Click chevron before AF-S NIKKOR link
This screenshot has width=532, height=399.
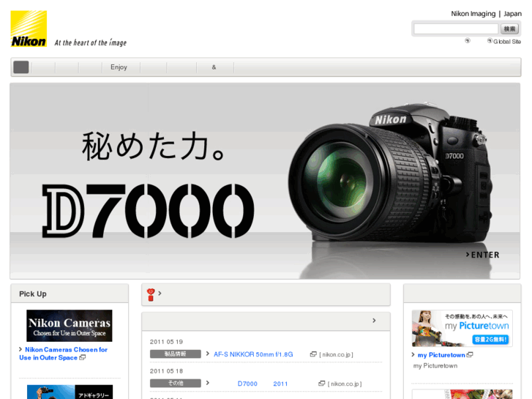[x=208, y=354]
